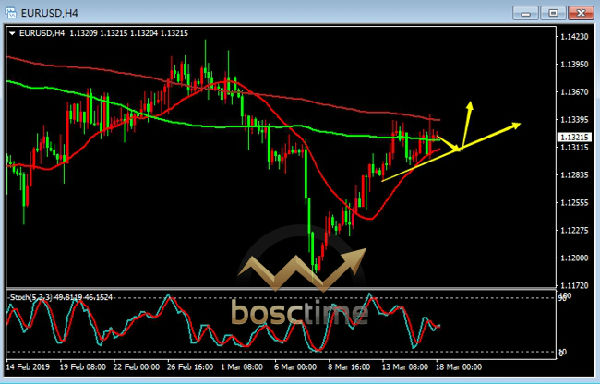
Task: Click the 1.13950 price scale label
Action: coord(574,64)
